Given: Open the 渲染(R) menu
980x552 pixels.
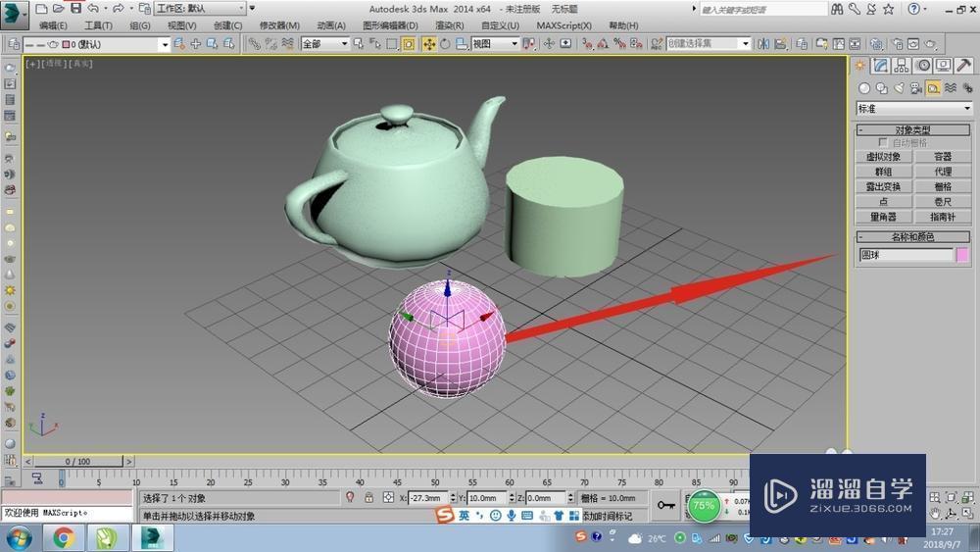Looking at the screenshot, I should click(x=450, y=25).
